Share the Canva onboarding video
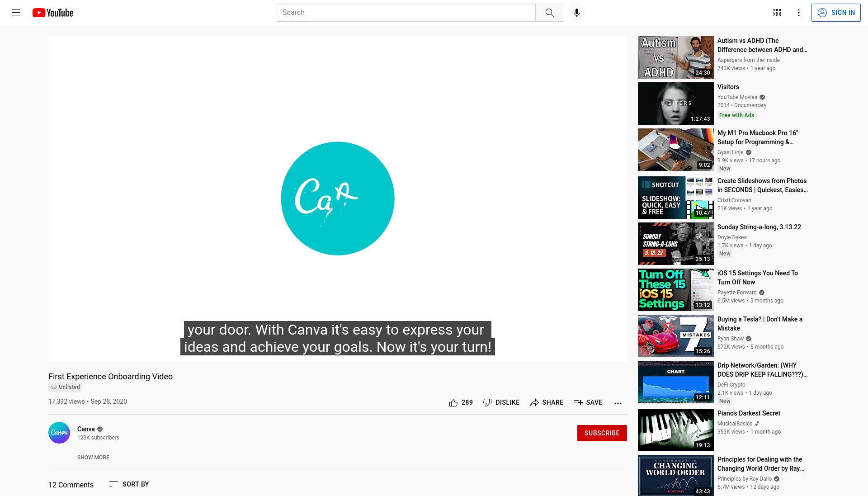 click(547, 402)
